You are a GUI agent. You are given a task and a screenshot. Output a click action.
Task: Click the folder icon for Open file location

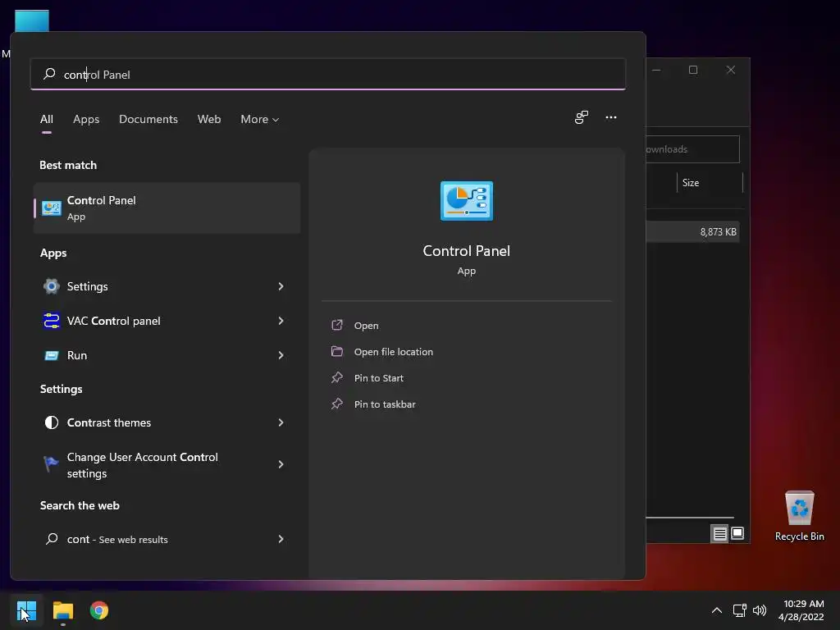[337, 351]
